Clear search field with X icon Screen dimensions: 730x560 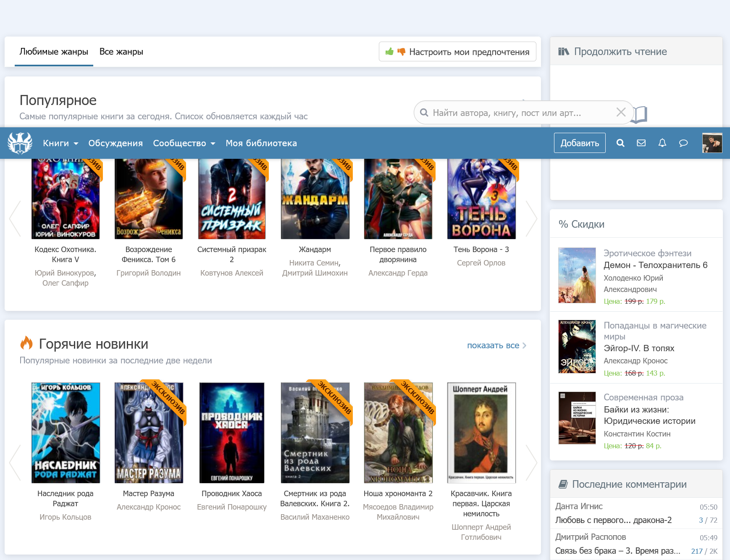621,112
